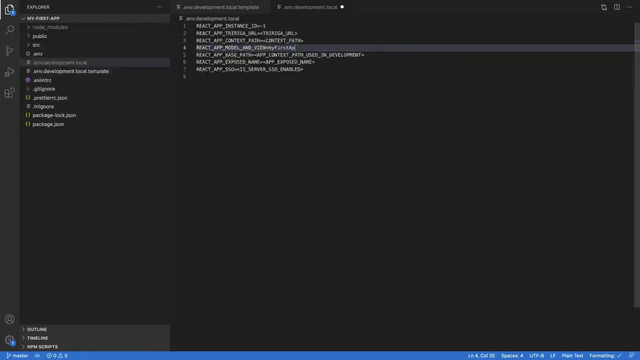Image resolution: width=640 pixels, height=360 pixels.
Task: Open Problems via errors and warnings indicator
Action: (x=57, y=356)
